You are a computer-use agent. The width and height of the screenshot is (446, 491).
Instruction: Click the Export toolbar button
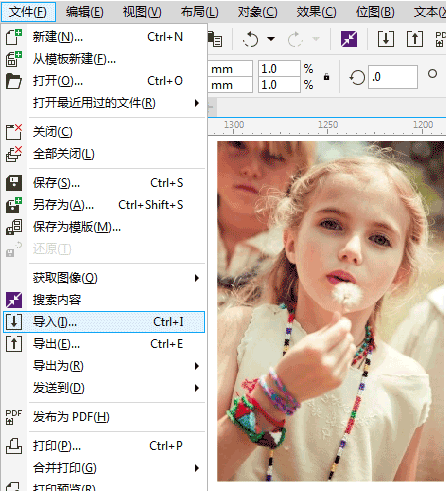[415, 39]
